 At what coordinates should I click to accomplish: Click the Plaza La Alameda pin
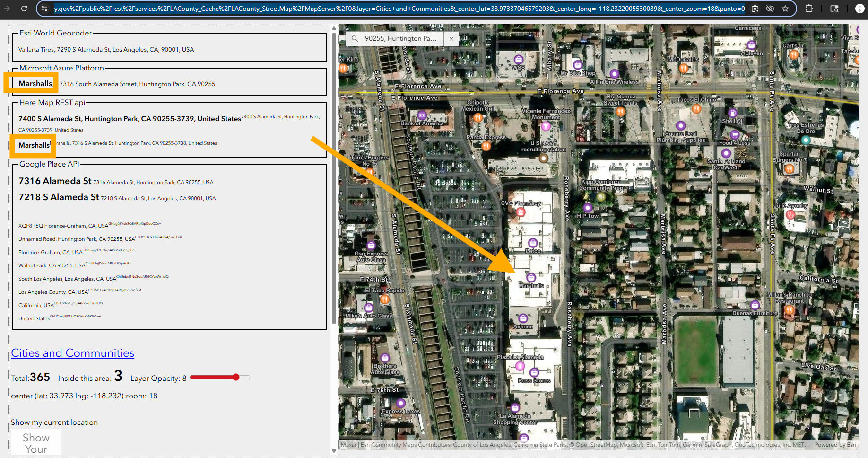click(520, 366)
